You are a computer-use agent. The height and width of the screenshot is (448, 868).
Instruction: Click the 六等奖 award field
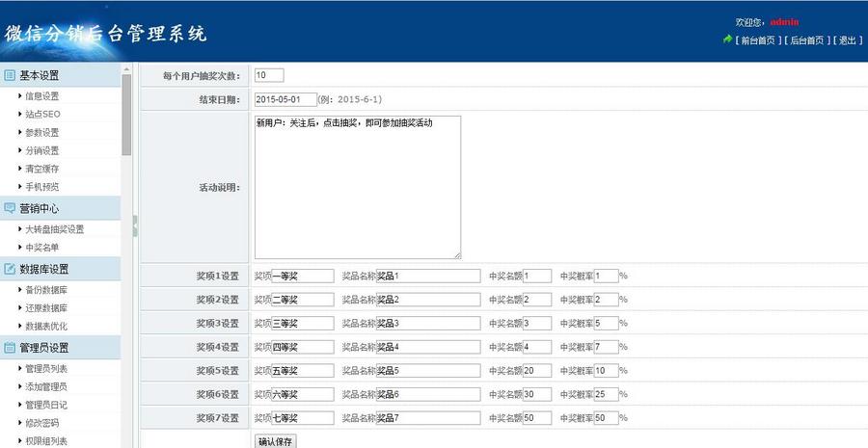click(302, 394)
